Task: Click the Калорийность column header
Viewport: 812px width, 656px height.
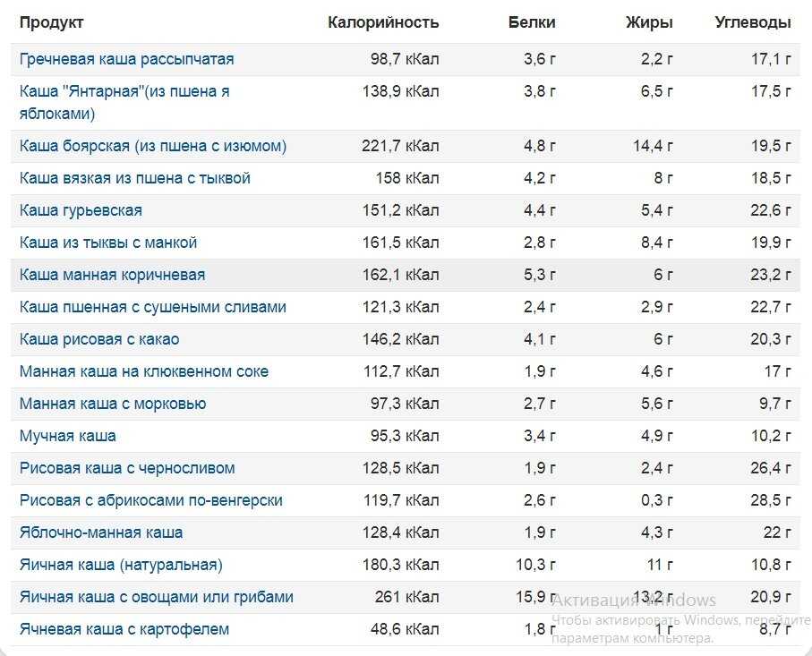Action: click(383, 22)
